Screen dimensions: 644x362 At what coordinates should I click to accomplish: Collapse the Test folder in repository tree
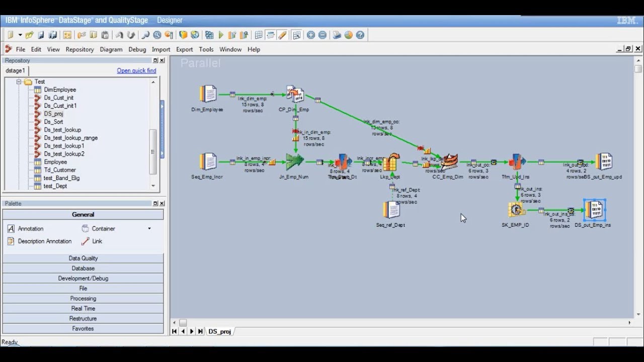tap(19, 81)
